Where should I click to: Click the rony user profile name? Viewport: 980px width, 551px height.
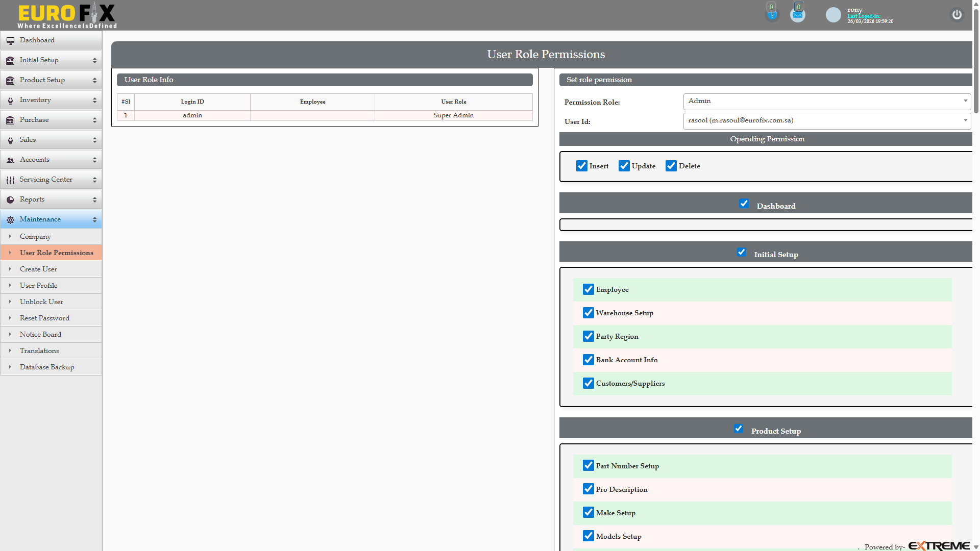coord(854,10)
